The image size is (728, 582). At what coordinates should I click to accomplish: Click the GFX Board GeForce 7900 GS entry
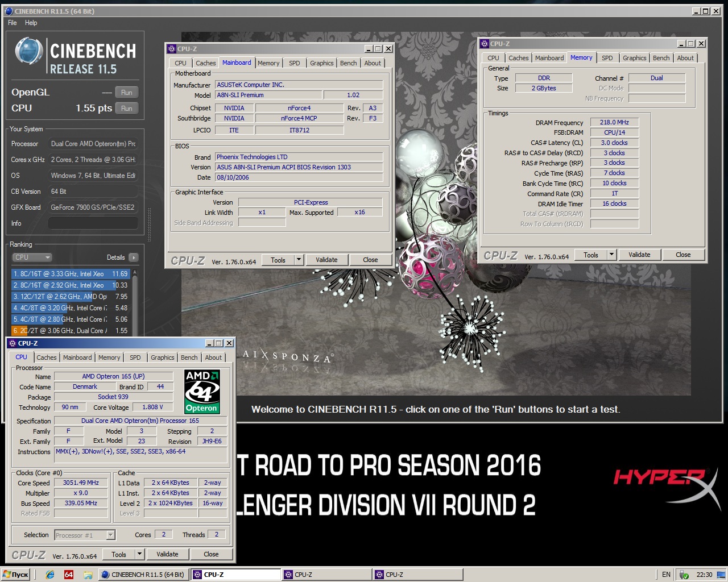tap(93, 207)
